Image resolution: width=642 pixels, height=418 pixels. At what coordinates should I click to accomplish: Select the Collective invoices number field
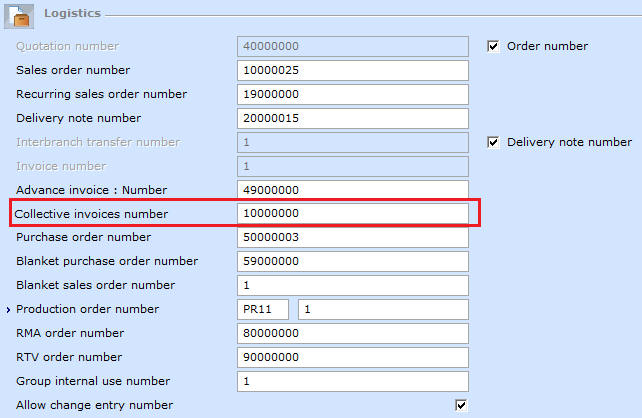tap(353, 213)
